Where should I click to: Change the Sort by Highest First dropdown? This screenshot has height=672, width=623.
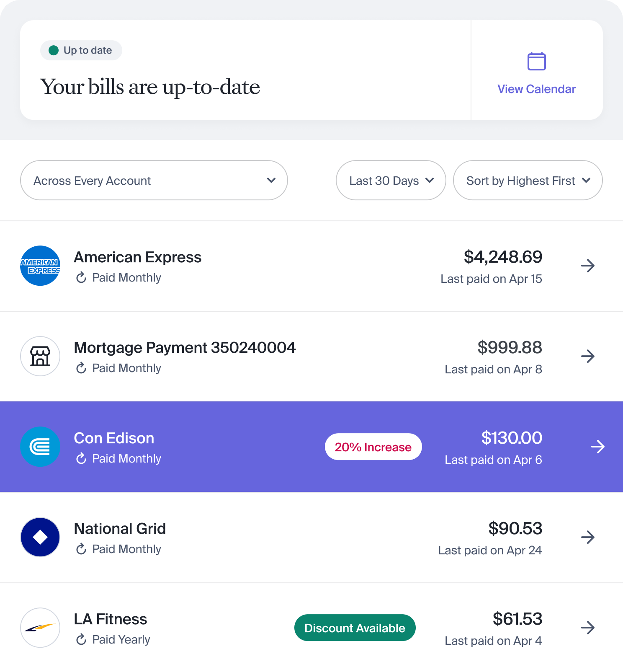527,180
